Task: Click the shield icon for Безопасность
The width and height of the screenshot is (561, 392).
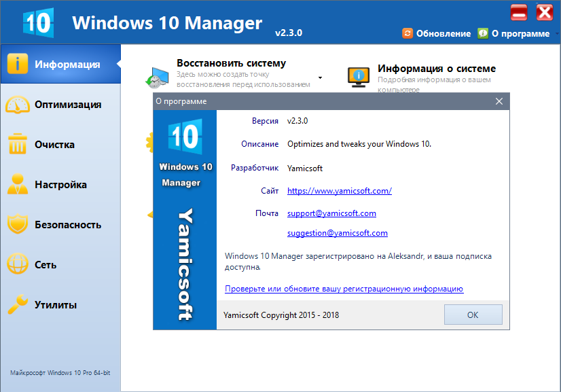Action: (18, 224)
